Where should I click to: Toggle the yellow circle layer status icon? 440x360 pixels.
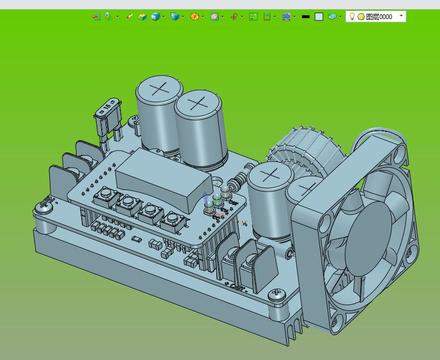pyautogui.click(x=361, y=17)
